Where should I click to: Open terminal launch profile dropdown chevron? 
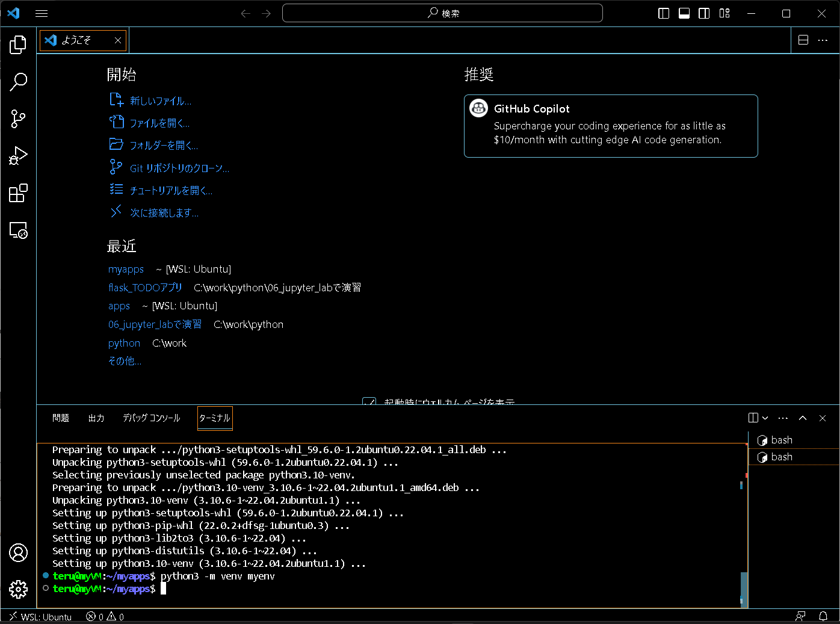click(x=765, y=418)
